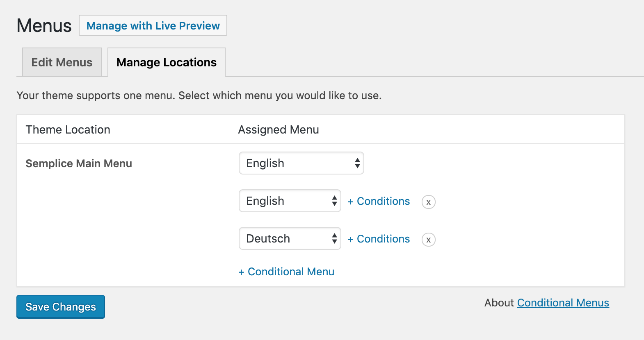Image resolution: width=644 pixels, height=340 pixels.
Task: Switch to the Edit Menus tab
Action: pyautogui.click(x=62, y=62)
